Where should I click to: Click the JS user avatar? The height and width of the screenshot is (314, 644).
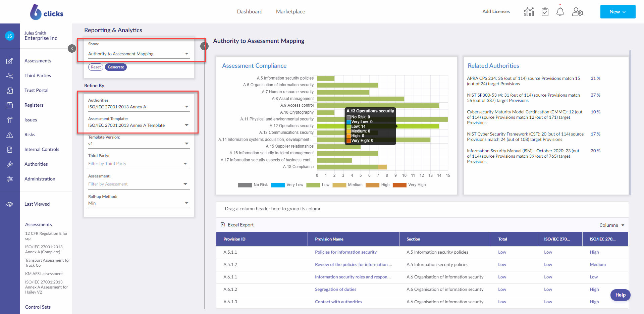click(10, 36)
